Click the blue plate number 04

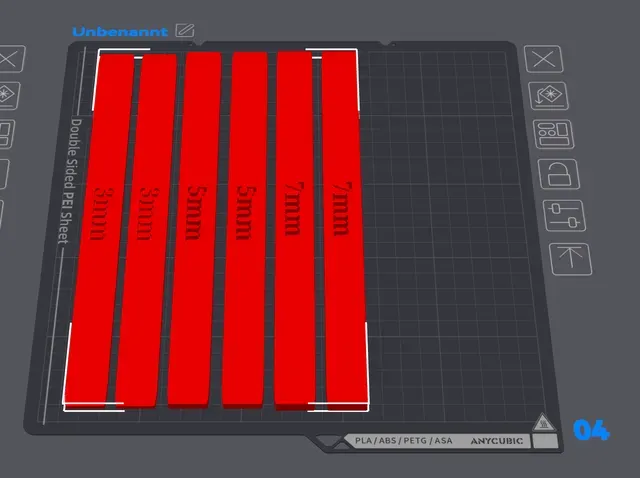coord(591,430)
